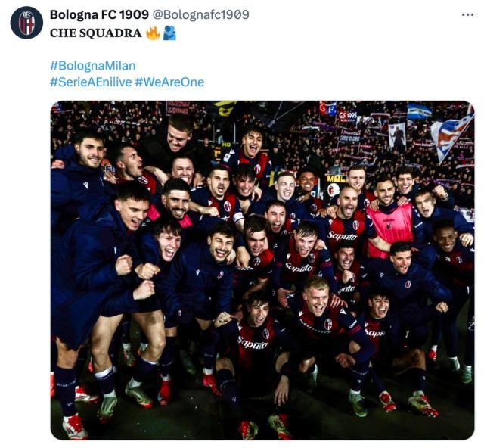Open the @Bolognafc1909 handle profile link
Image resolution: width=484 pixels, height=448 pixels.
[201, 14]
